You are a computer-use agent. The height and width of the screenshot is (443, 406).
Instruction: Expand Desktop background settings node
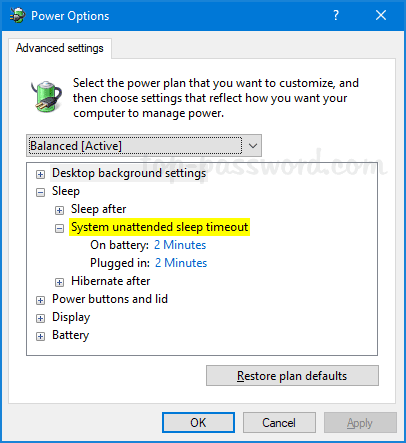40,174
